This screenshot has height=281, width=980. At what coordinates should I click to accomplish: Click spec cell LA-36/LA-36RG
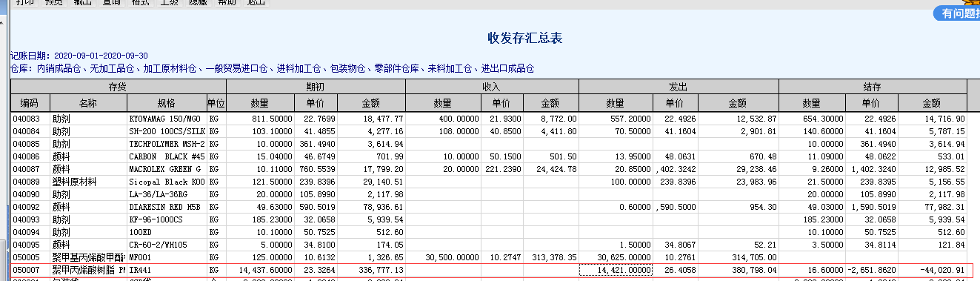(167, 195)
